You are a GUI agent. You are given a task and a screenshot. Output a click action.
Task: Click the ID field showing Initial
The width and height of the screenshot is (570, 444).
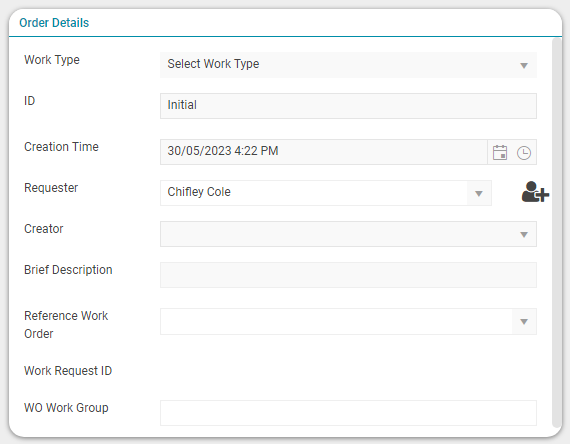(348, 106)
